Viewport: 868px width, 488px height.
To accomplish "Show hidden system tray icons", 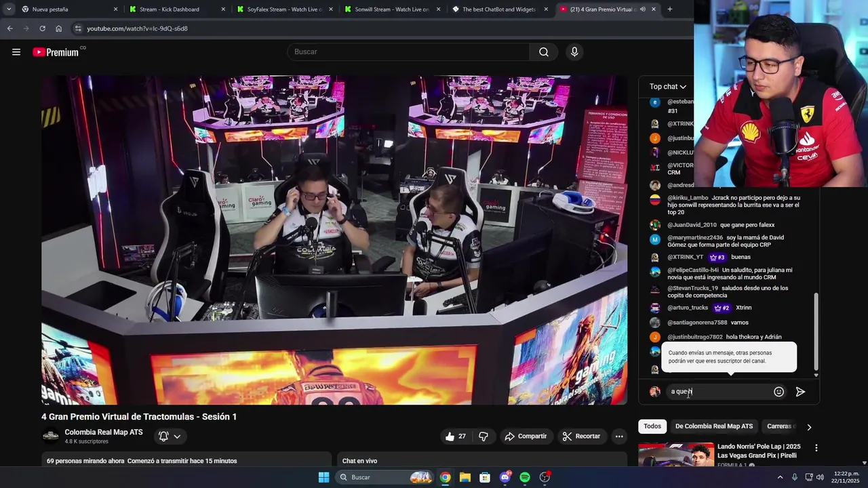I will click(x=780, y=477).
